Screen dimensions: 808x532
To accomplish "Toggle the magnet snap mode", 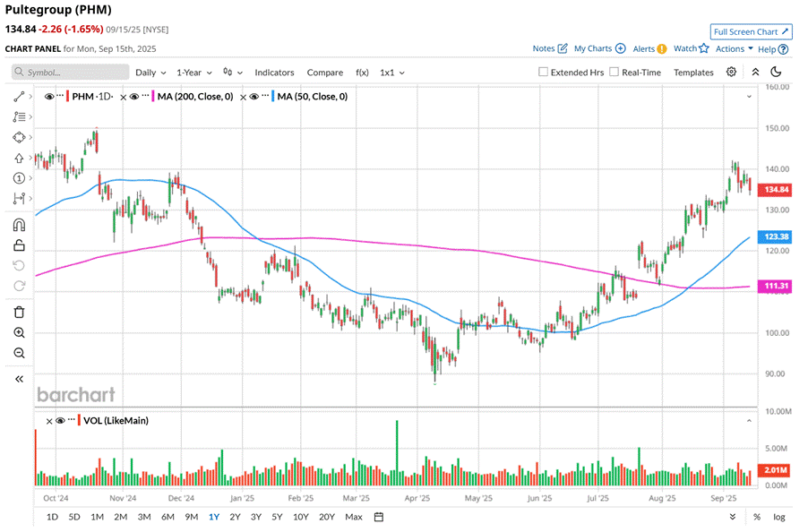I will pos(19,225).
